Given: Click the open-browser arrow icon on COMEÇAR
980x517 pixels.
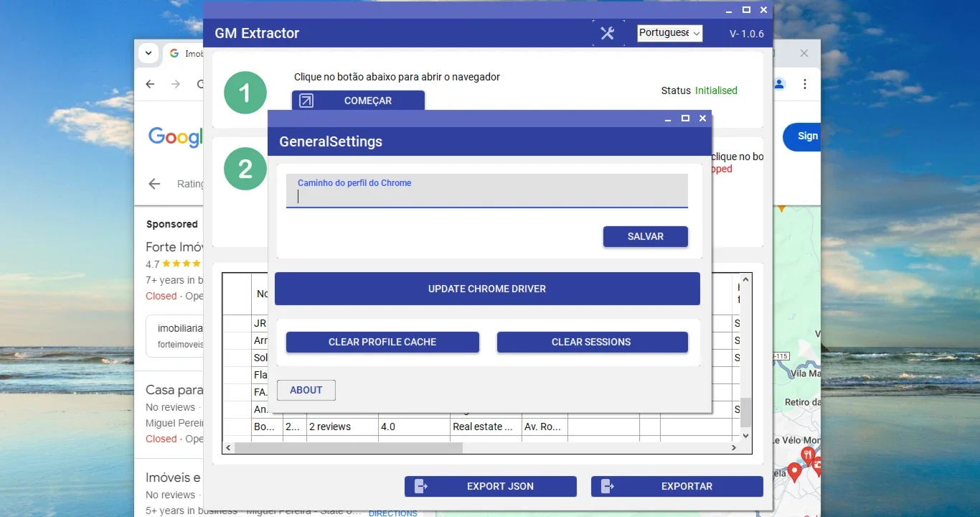Looking at the screenshot, I should click(x=306, y=101).
